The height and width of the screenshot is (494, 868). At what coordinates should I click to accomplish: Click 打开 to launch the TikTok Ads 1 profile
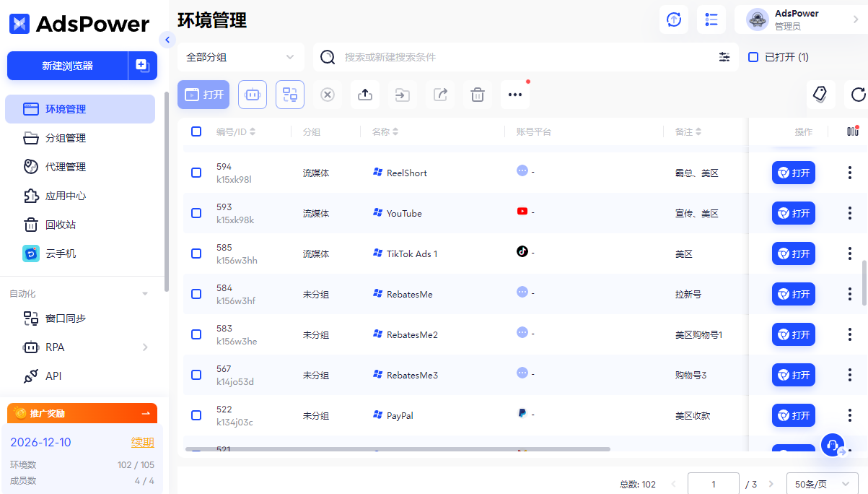(793, 253)
